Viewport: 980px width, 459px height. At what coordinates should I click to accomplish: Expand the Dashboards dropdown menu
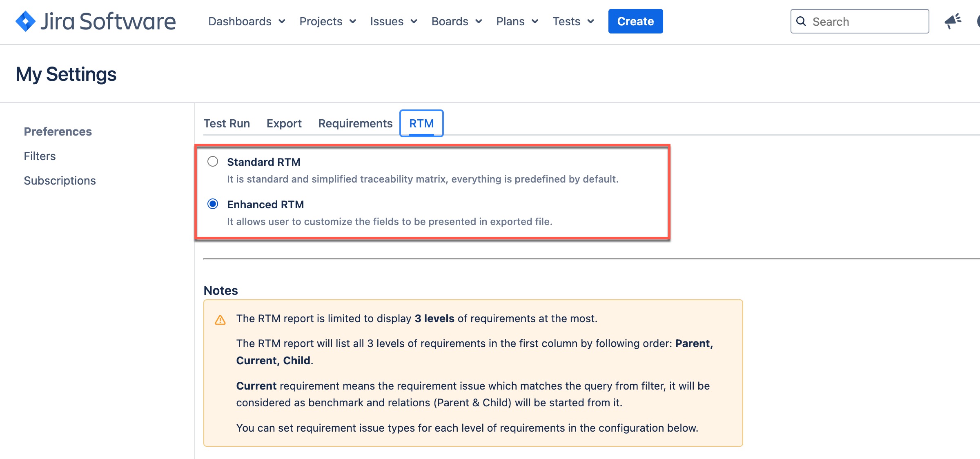click(x=247, y=21)
